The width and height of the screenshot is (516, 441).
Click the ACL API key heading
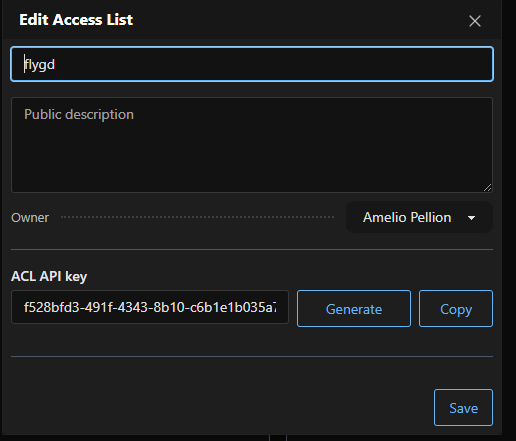(x=49, y=276)
